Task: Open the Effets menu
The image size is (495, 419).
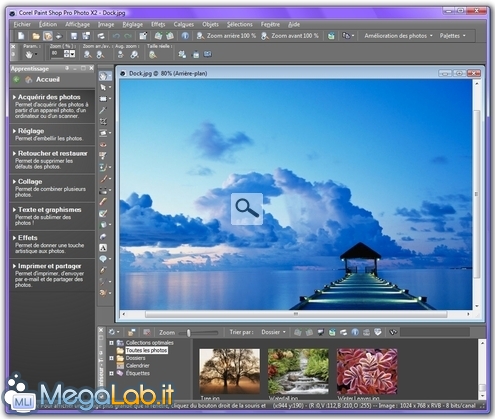Action: coord(158,24)
